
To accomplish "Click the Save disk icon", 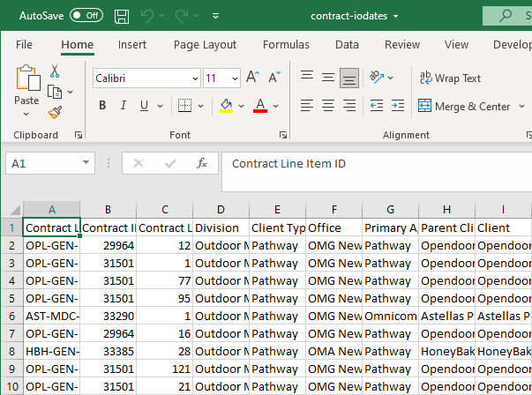I will (x=122, y=16).
